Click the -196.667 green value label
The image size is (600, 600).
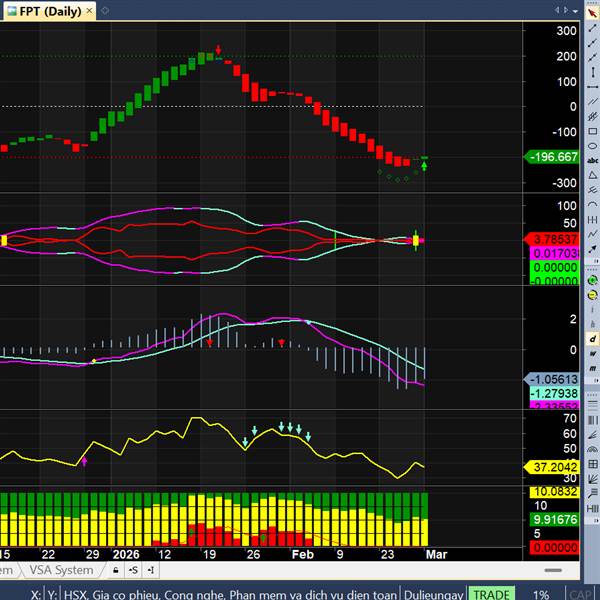pos(553,157)
